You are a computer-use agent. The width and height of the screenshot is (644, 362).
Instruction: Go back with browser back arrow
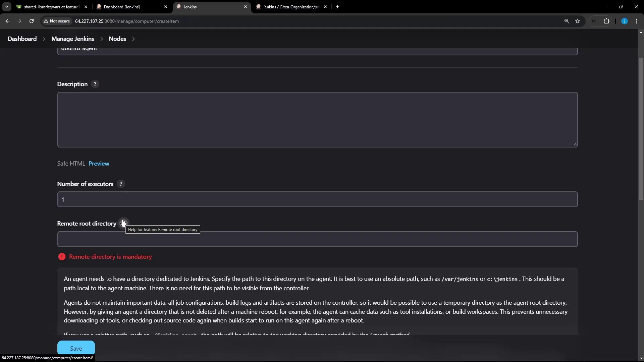[7, 21]
